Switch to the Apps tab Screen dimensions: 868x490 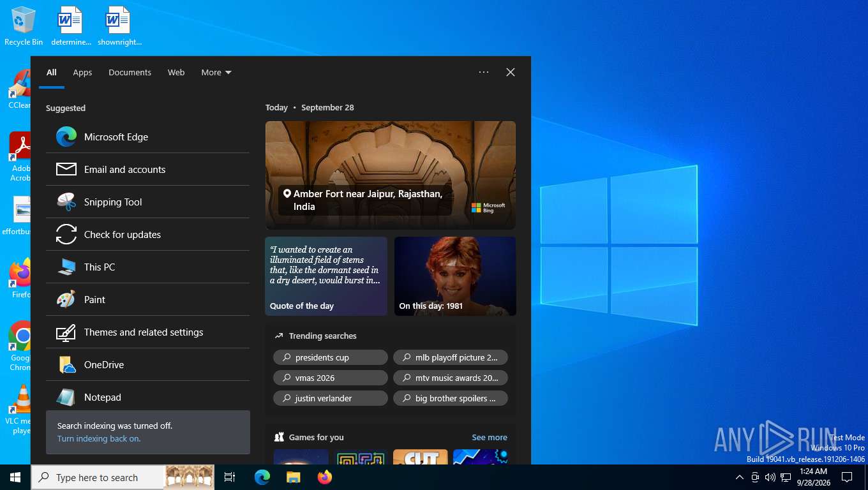[82, 72]
